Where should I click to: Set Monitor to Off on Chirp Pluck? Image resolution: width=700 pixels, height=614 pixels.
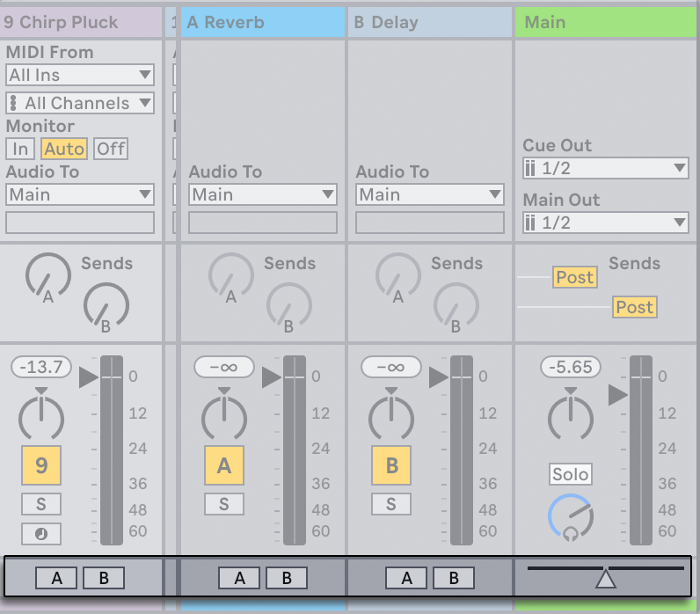pos(111,149)
